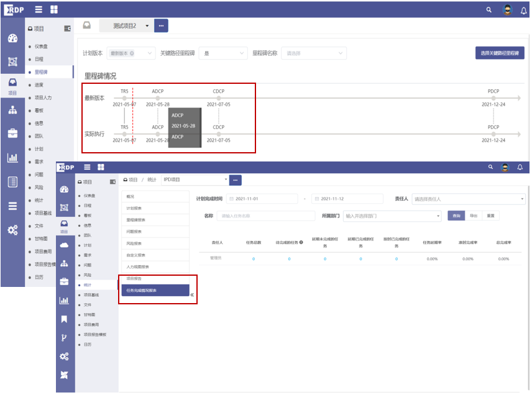Viewport: 532px width, 395px height.
Task: Click the dashboard gauge icon in top sidebar
Action: click(12, 39)
